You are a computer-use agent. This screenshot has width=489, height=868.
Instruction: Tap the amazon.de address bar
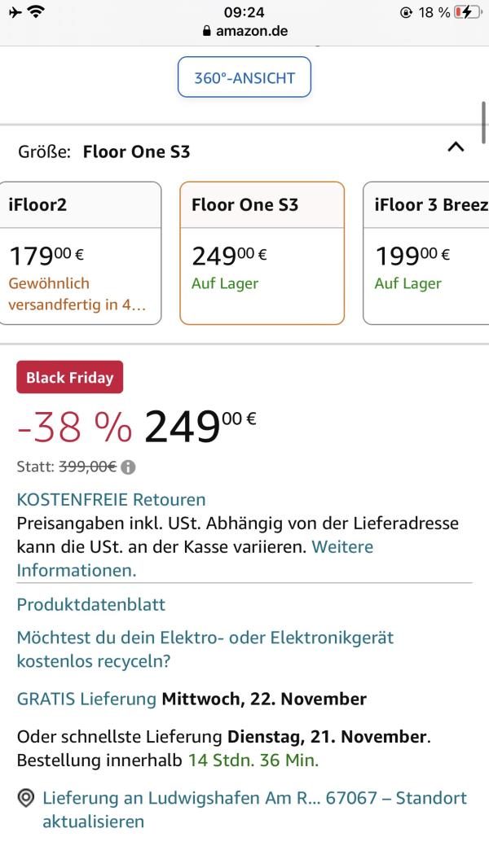(x=244, y=32)
